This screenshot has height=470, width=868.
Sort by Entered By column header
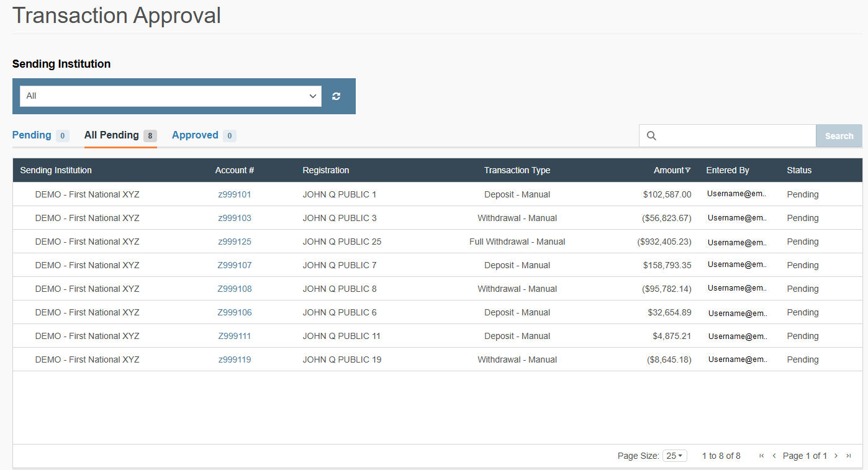[x=728, y=170]
